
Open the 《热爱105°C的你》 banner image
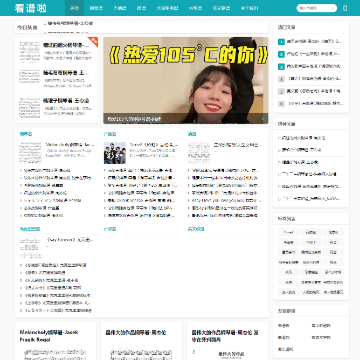pyautogui.click(x=186, y=80)
